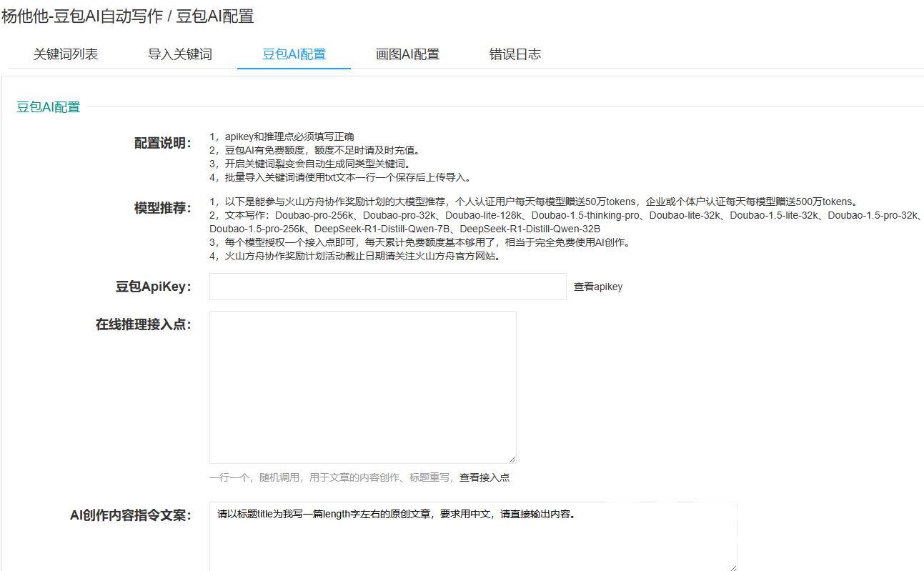
Task: Click the text 'DeepSeek-R1-Distill-Qwen-32B'
Action: [x=530, y=229]
